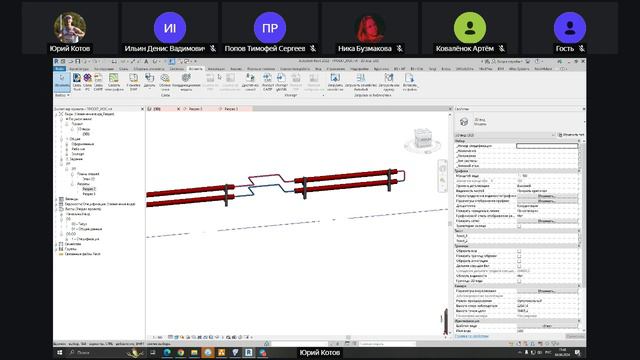
Task: Click the Изменить тип button
Action: [x=571, y=135]
